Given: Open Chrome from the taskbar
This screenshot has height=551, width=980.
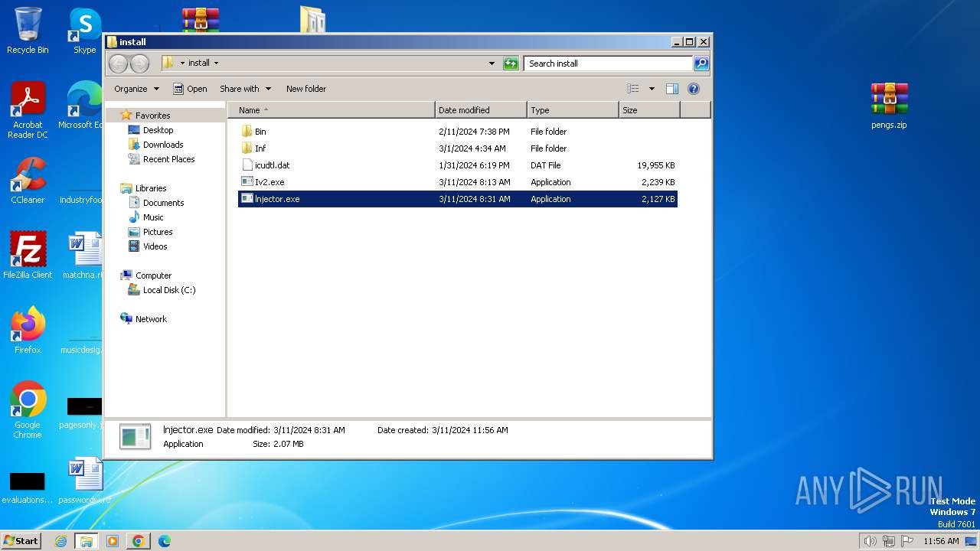Looking at the screenshot, I should tap(139, 541).
